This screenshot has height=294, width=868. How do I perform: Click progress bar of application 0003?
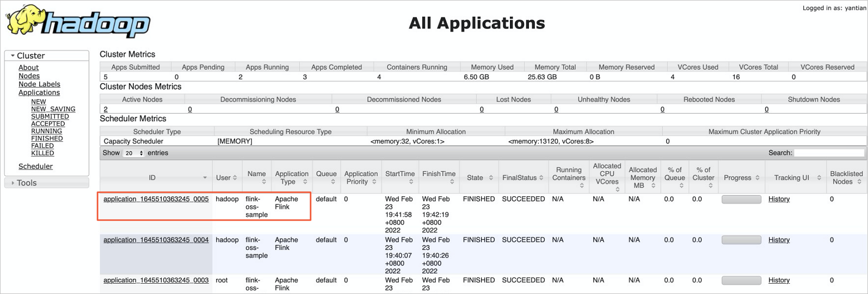[741, 281]
